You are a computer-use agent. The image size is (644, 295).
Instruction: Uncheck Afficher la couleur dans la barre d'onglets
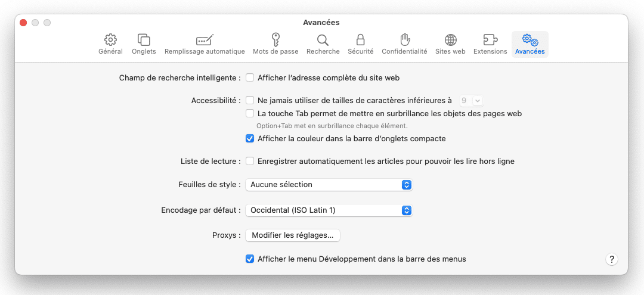(250, 139)
